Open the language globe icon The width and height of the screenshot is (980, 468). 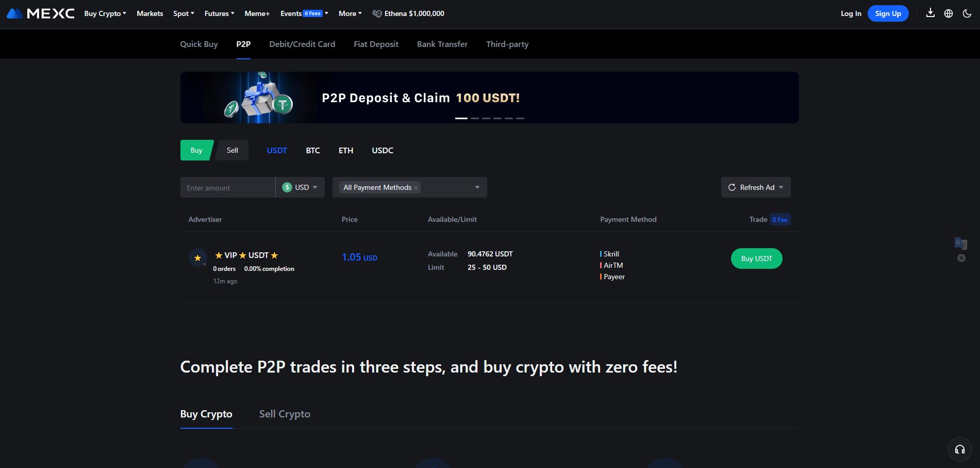(x=949, y=13)
